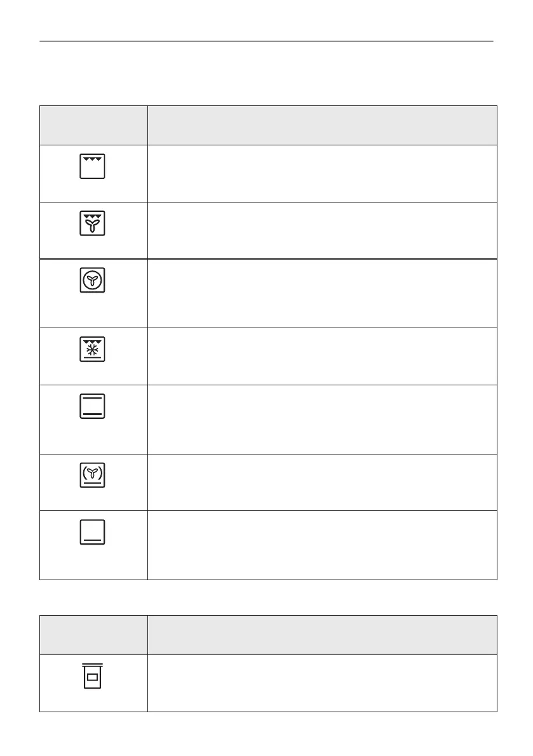The image size is (533, 756).
Task: Click the wide grey header of the first table
Action: 322,125
